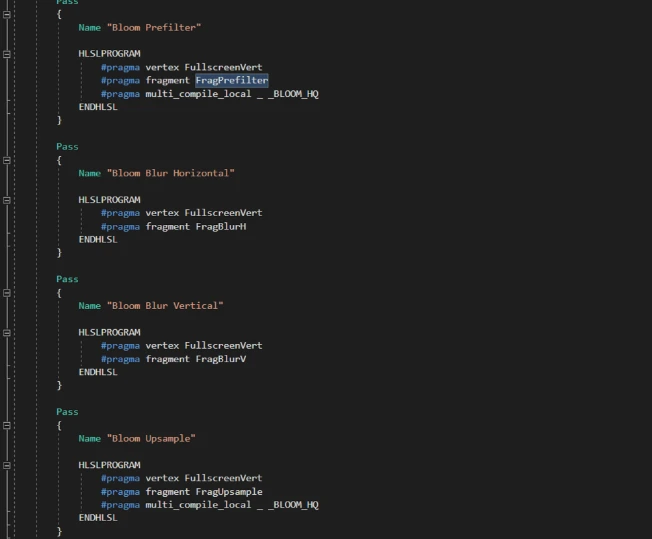The width and height of the screenshot is (652, 539).
Task: Click the FragBlurH fragment function name
Action: tap(220, 226)
